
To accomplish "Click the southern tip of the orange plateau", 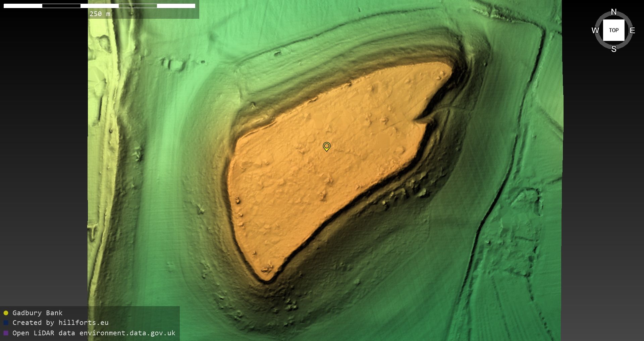I will click(267, 278).
